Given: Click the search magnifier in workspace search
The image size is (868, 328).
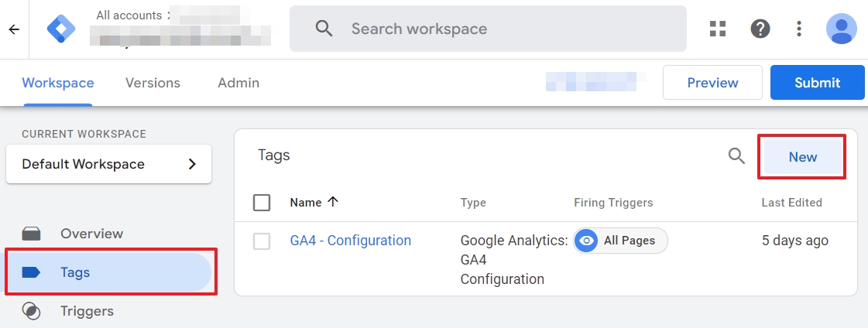Looking at the screenshot, I should coord(324,29).
